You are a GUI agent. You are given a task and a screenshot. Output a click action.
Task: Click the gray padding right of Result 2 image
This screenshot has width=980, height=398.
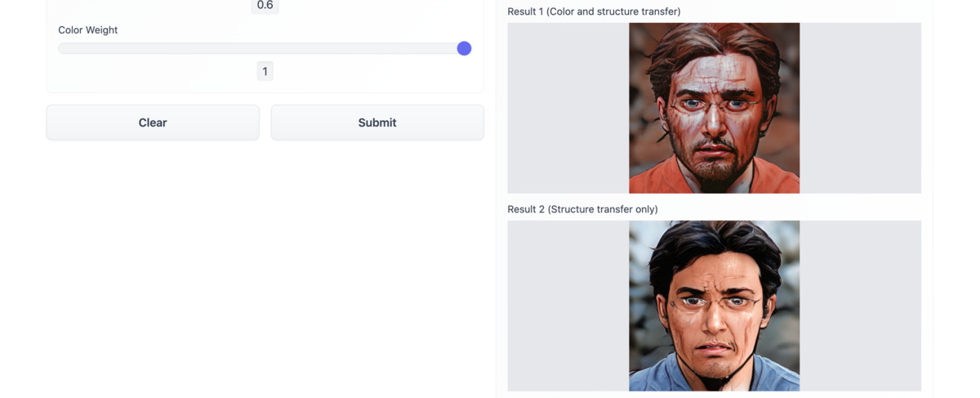(x=860, y=306)
